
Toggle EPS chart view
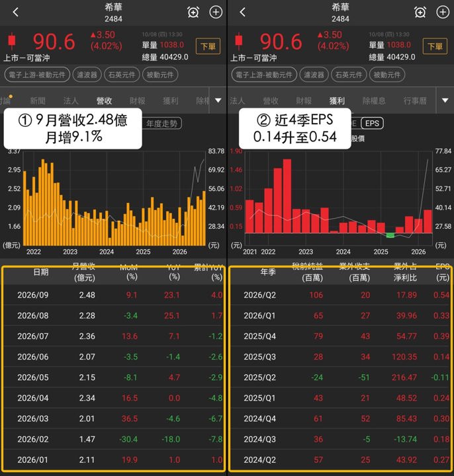(x=372, y=123)
